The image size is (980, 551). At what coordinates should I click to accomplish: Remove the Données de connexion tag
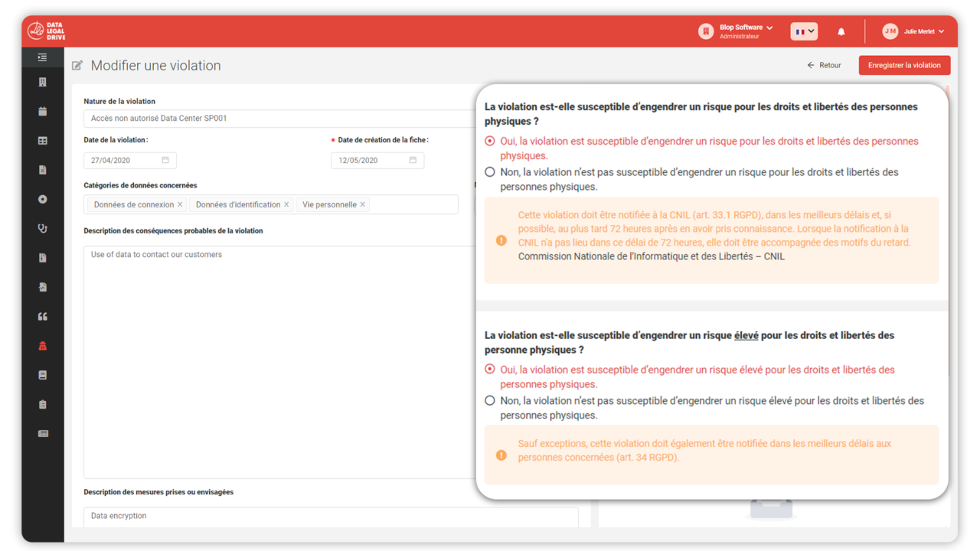point(180,204)
